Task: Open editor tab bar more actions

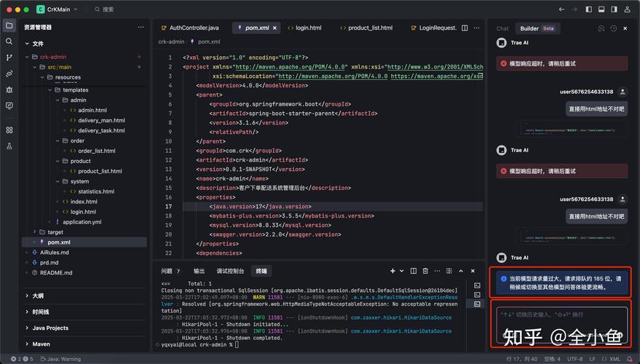Action: 476,28
